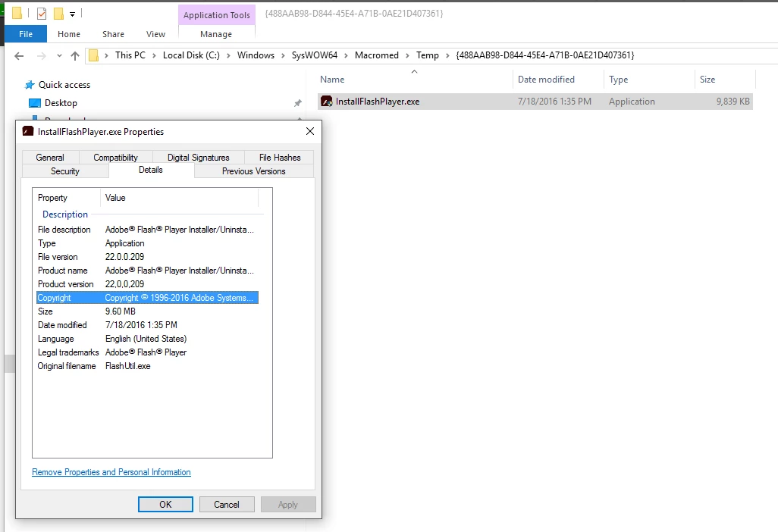Click the Cancel button
778x532 pixels.
(227, 504)
